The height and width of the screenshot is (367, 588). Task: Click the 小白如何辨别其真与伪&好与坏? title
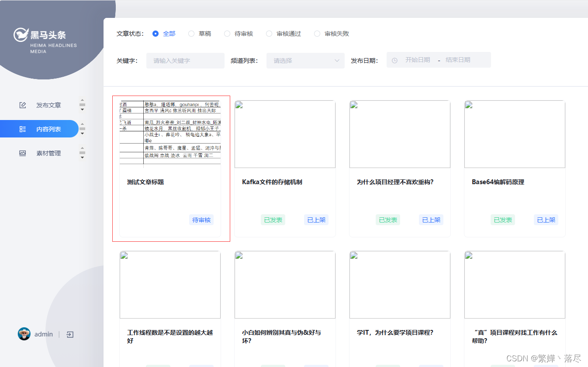[x=281, y=336]
